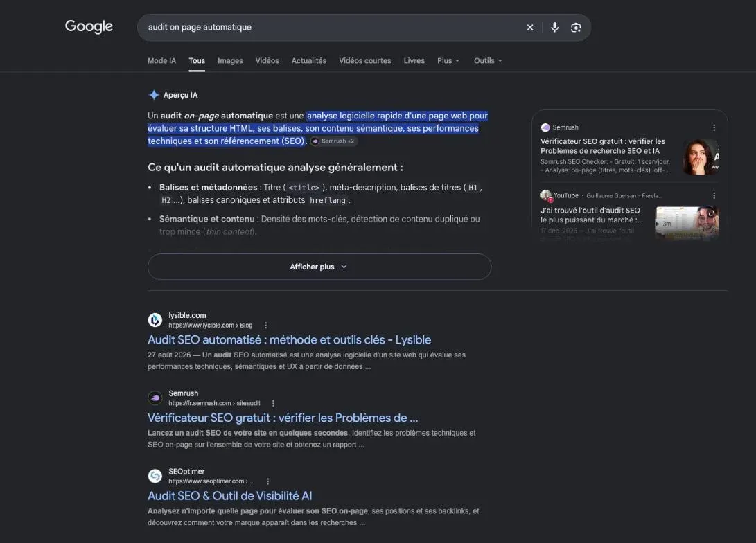Expand the Plus dropdown

(x=448, y=61)
